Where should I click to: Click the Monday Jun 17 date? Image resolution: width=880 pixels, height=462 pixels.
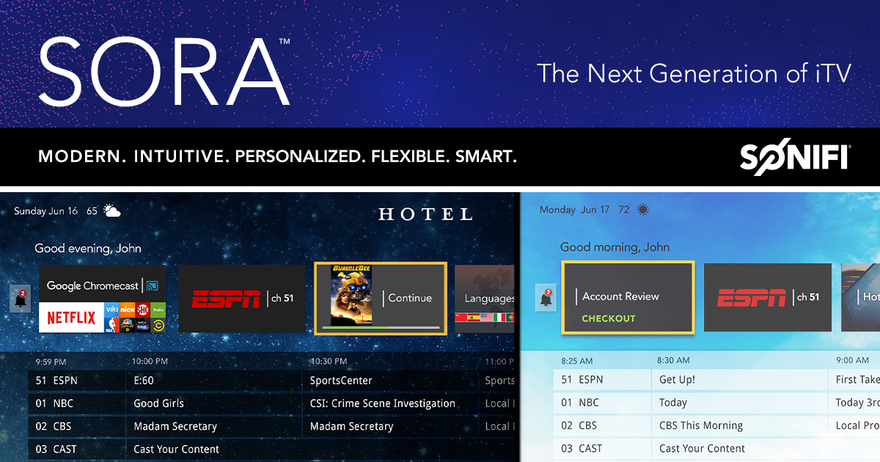tap(575, 209)
